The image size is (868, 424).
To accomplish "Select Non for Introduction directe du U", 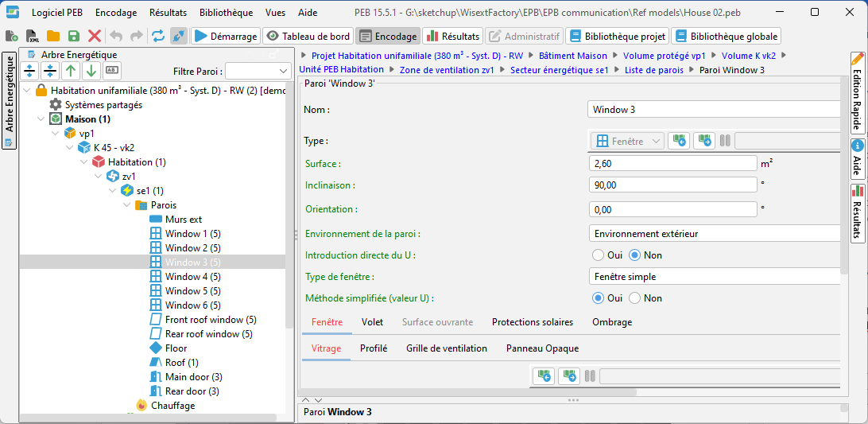I will pyautogui.click(x=635, y=255).
